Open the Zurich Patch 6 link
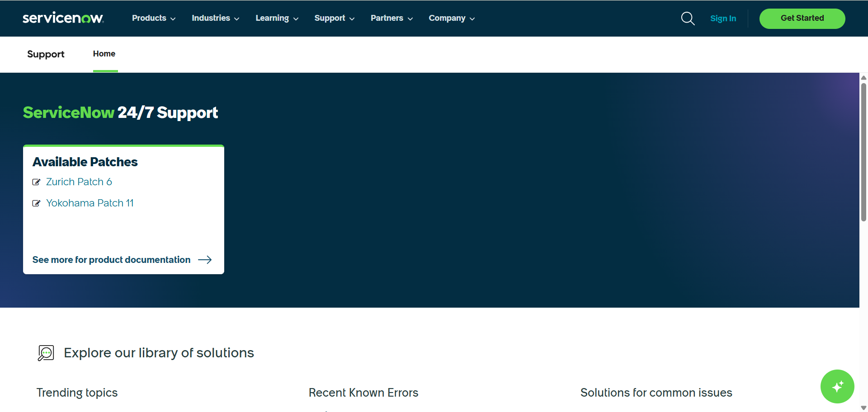 click(x=79, y=182)
